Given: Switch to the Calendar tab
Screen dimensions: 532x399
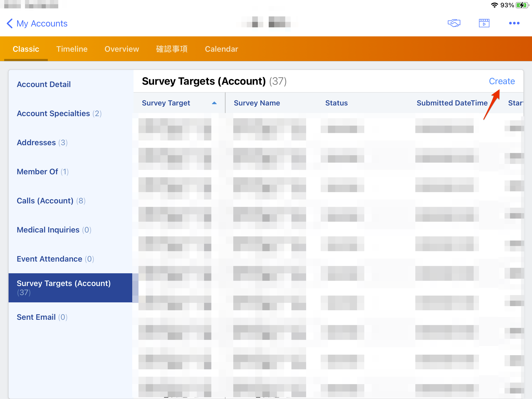Looking at the screenshot, I should (221, 49).
